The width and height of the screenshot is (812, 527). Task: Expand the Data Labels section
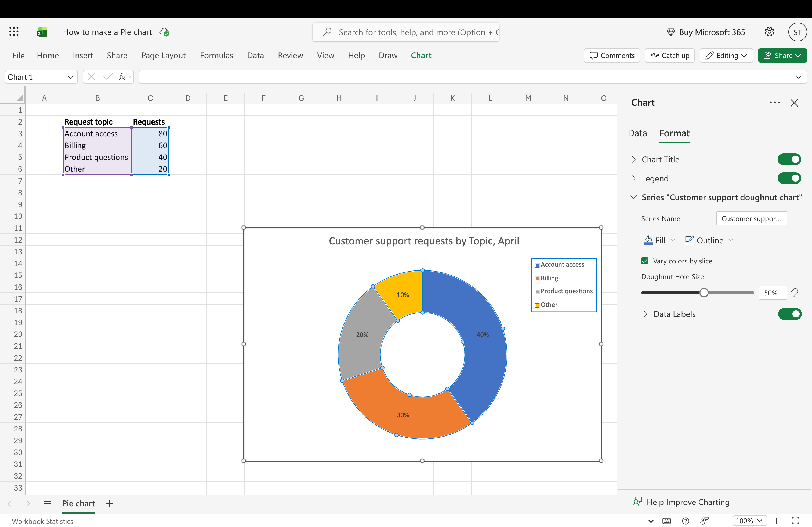tap(645, 314)
